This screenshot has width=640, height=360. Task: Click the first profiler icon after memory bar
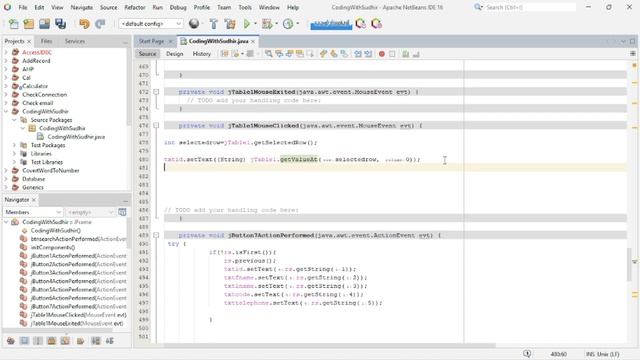coord(360,24)
